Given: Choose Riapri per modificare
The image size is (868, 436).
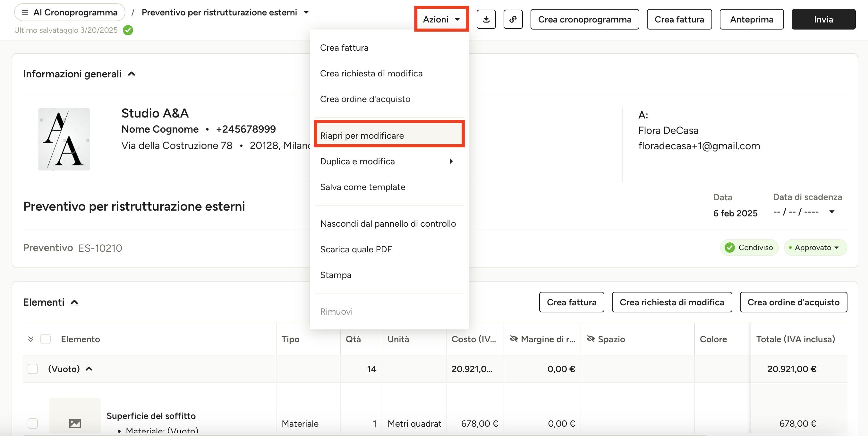Looking at the screenshot, I should pyautogui.click(x=389, y=135).
